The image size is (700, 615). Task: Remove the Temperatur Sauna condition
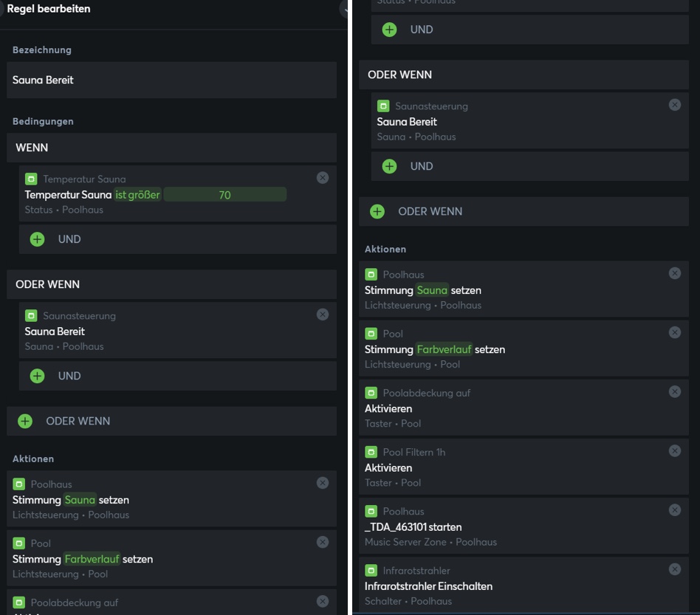tap(323, 178)
